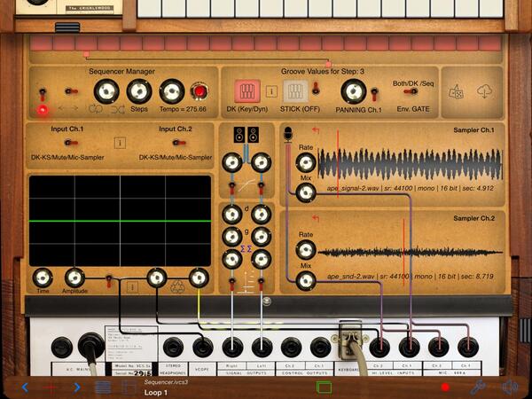Toggle the right output filter switch
Screen dimensions: 532x399
(x=261, y=188)
